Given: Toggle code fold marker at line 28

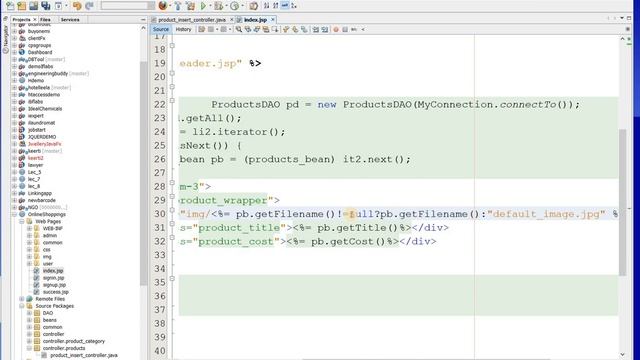Looking at the screenshot, I should pos(172,182).
